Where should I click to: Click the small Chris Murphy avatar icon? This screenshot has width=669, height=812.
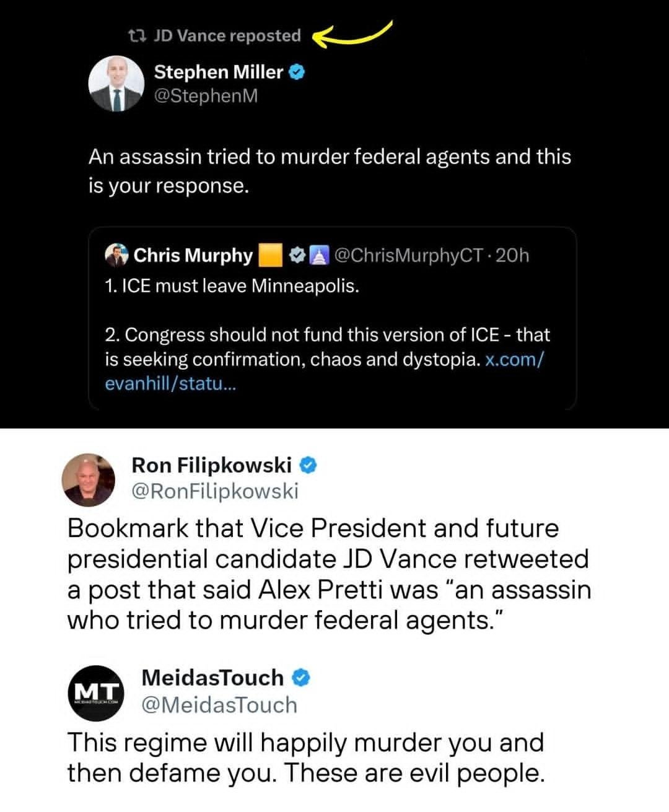click(116, 255)
